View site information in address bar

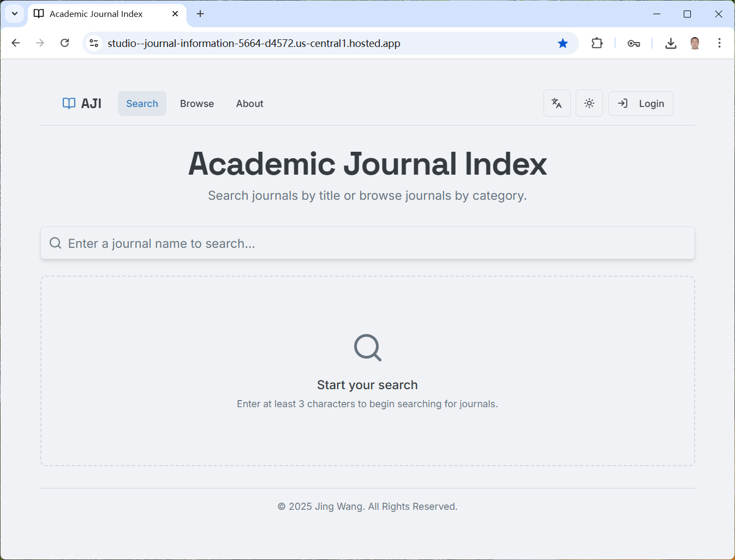[94, 43]
